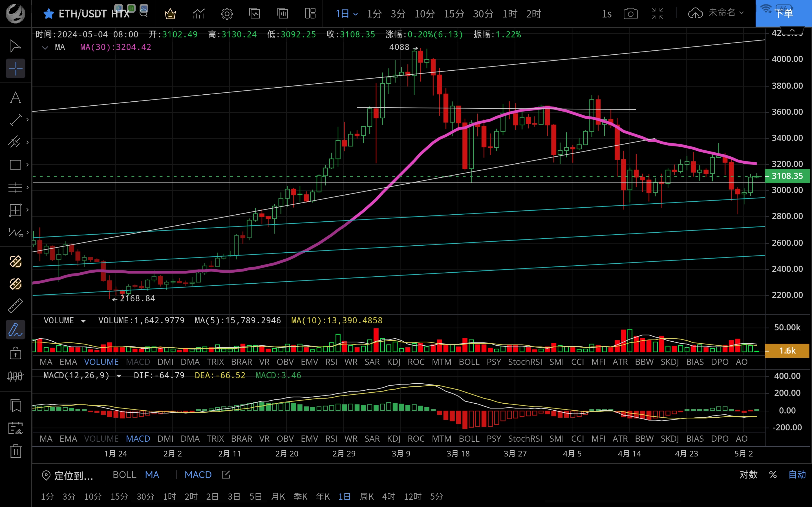Click the 3108.35 current price label
Screen dimensions: 812x507
pyautogui.click(x=787, y=176)
